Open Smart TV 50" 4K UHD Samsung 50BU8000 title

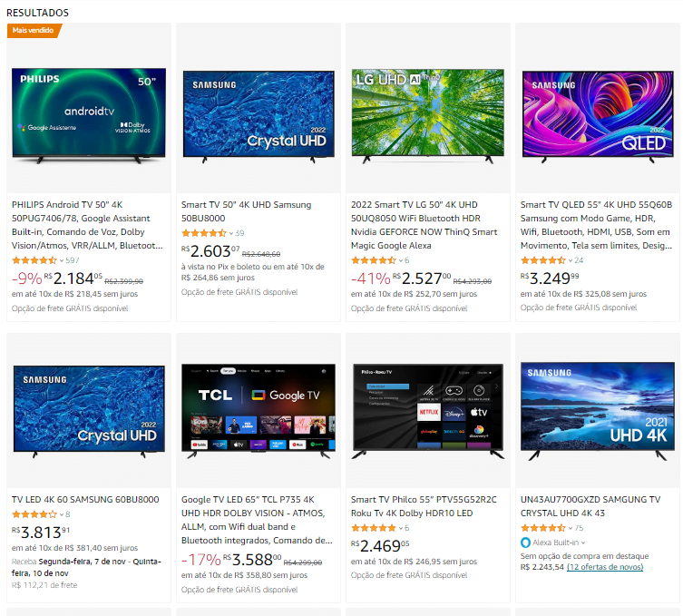[246, 211]
